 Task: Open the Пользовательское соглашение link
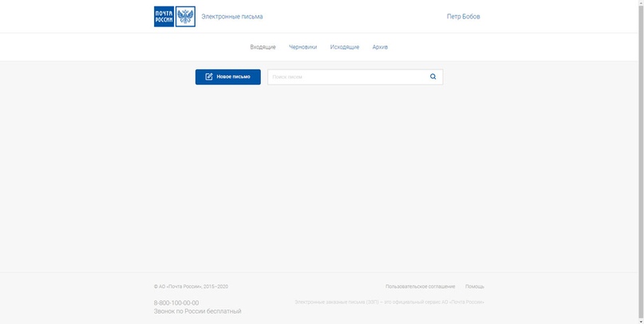[420, 286]
